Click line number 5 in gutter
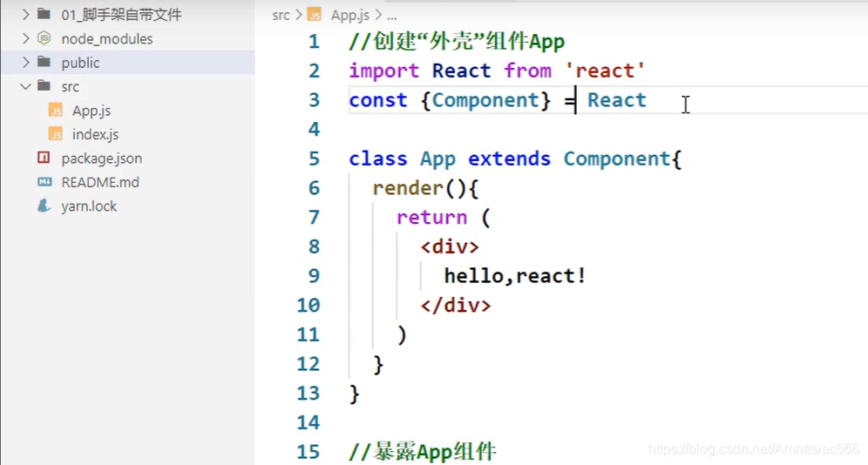The height and width of the screenshot is (465, 868). click(314, 158)
